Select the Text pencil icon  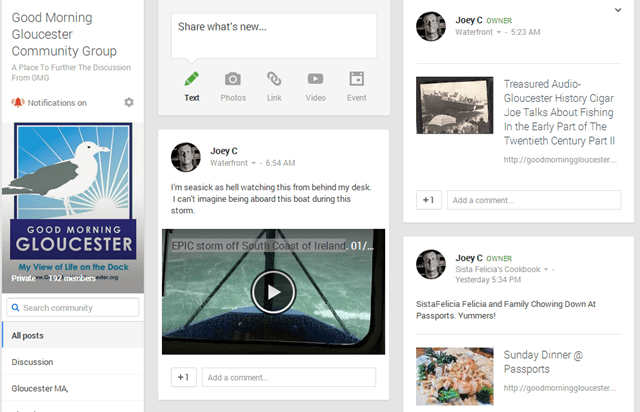click(192, 79)
